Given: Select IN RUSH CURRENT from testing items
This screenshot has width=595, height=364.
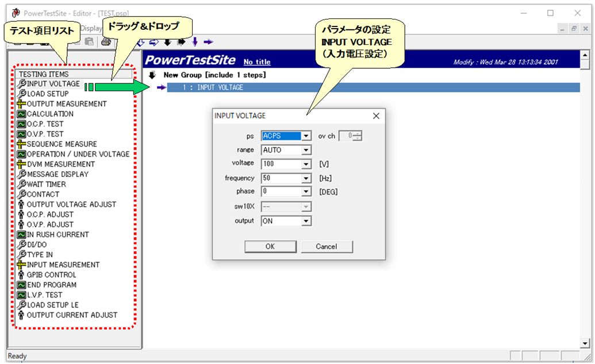Looking at the screenshot, I should tap(57, 234).
